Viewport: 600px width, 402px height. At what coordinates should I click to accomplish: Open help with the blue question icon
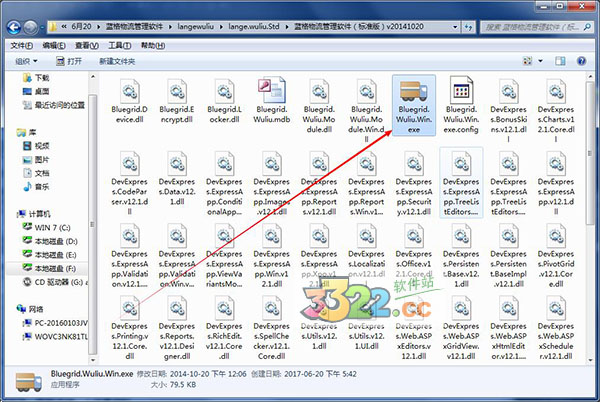pyautogui.click(x=581, y=61)
